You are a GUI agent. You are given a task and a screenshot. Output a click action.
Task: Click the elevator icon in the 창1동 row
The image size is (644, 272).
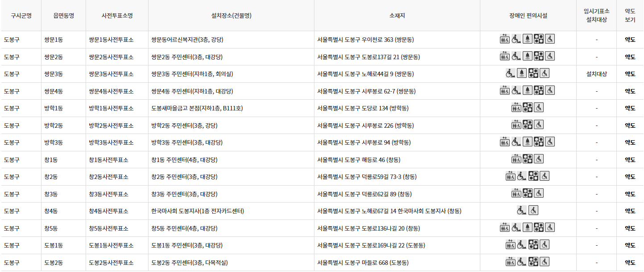coord(516,159)
